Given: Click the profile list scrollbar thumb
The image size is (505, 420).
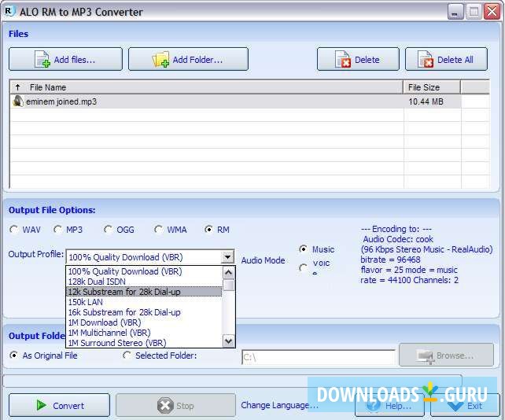Looking at the screenshot, I should [229, 285].
